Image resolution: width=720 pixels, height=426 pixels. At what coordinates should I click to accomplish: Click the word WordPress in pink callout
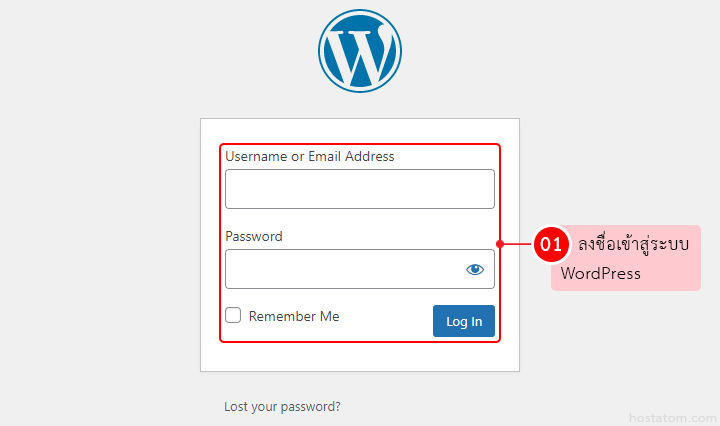click(x=600, y=273)
